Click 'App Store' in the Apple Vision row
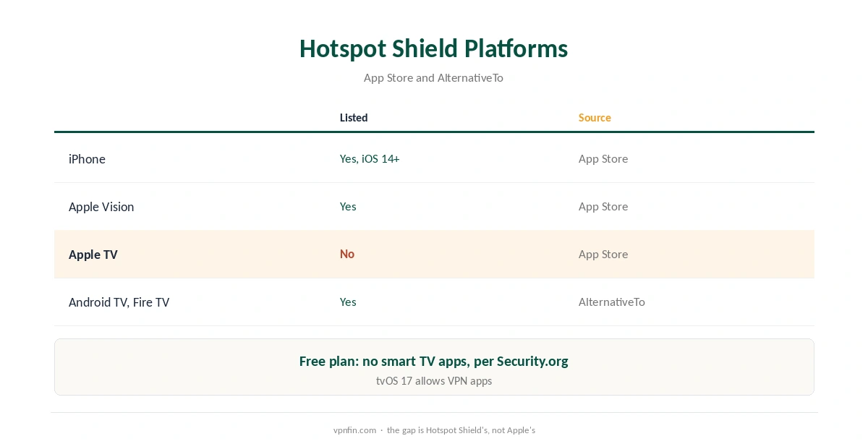Viewport: 868px width, 444px height. [x=603, y=207]
